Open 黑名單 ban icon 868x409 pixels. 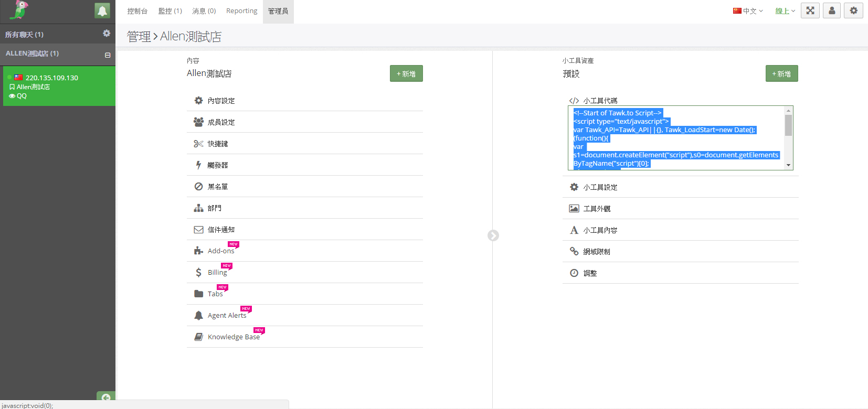tap(198, 186)
